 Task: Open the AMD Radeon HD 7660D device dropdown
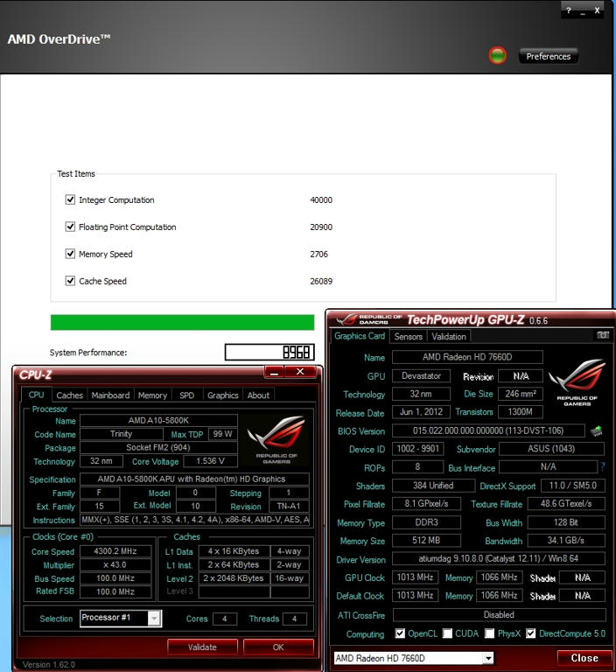(x=414, y=658)
